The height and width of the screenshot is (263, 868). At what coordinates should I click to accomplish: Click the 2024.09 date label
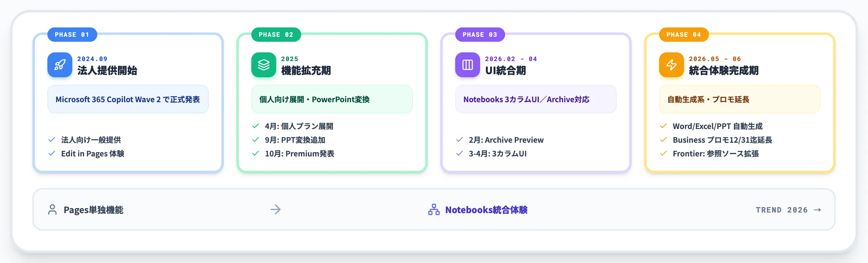92,59
